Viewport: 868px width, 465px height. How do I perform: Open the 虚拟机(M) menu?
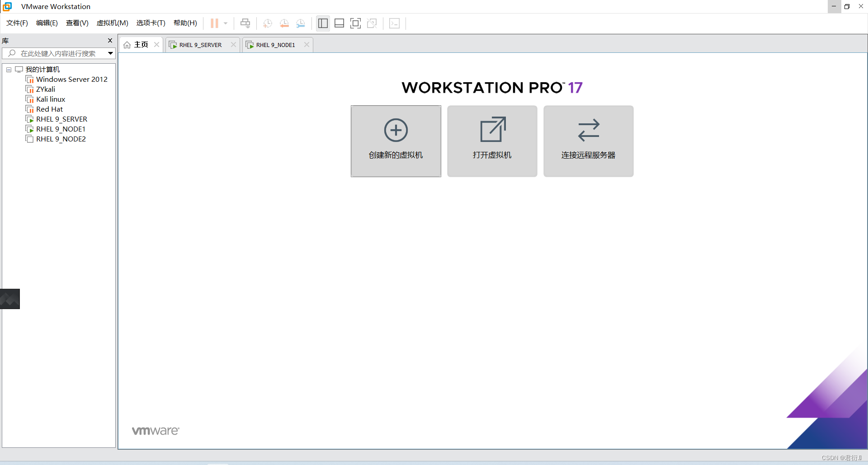(112, 23)
